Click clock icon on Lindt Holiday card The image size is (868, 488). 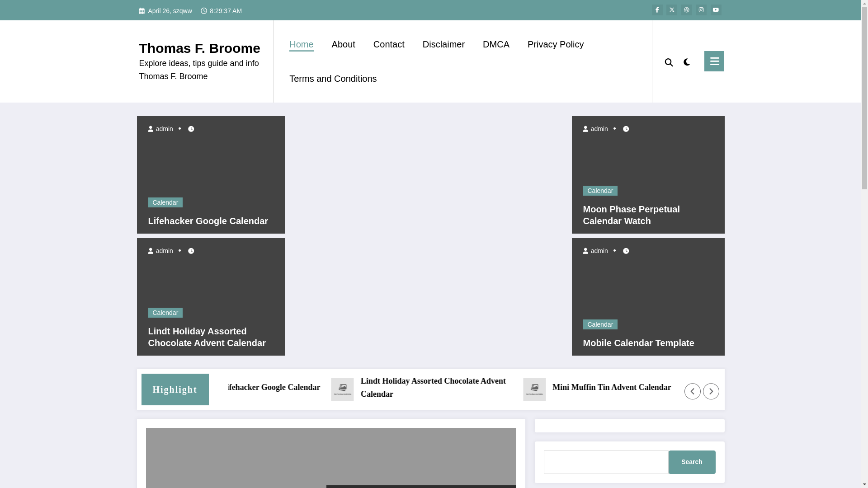[191, 251]
